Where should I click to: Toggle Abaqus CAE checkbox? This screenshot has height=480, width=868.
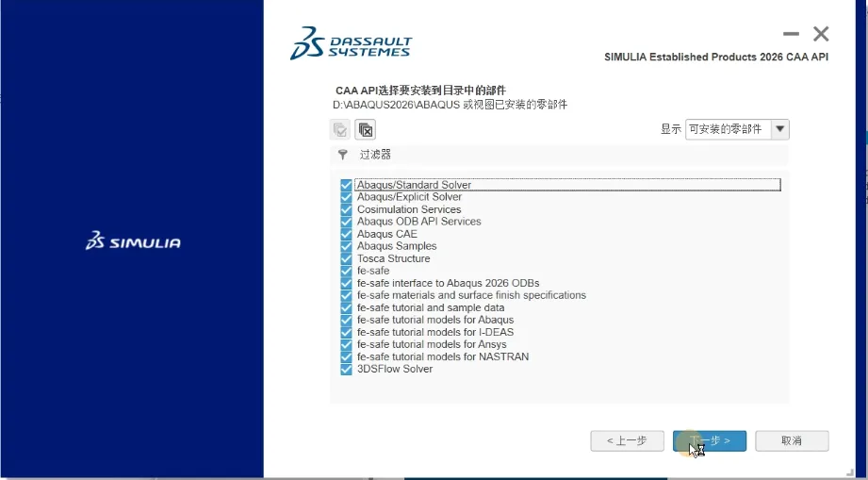pos(346,234)
